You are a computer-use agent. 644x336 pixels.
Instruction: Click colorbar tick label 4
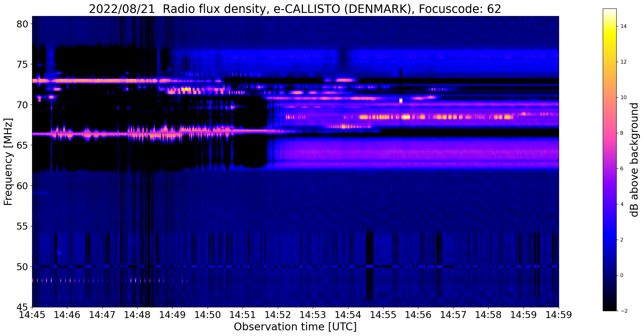(x=621, y=204)
